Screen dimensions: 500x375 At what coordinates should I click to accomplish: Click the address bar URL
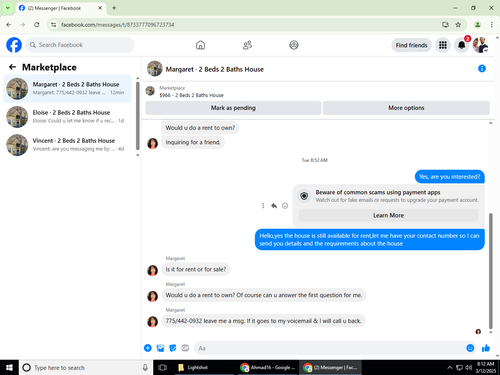(118, 25)
